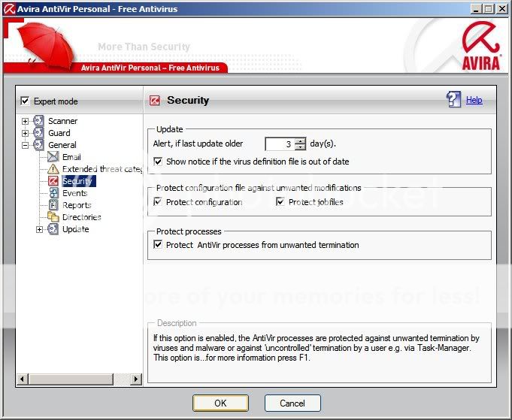Click the Cancel button
Image resolution: width=512 pixels, height=420 pixels.
click(292, 403)
